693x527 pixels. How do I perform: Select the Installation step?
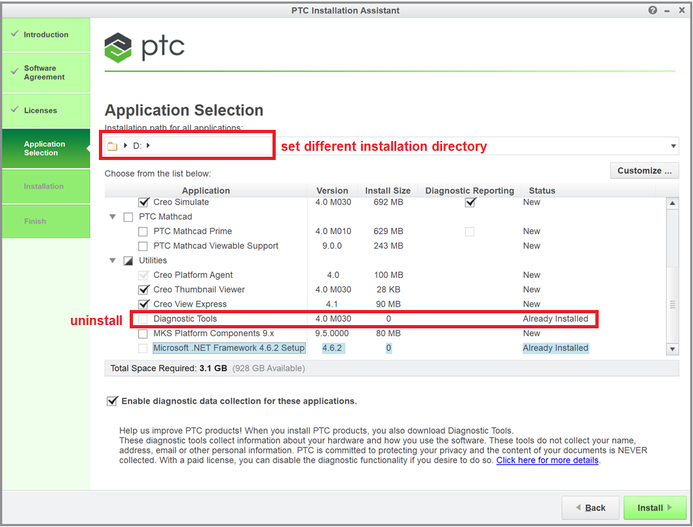[46, 187]
